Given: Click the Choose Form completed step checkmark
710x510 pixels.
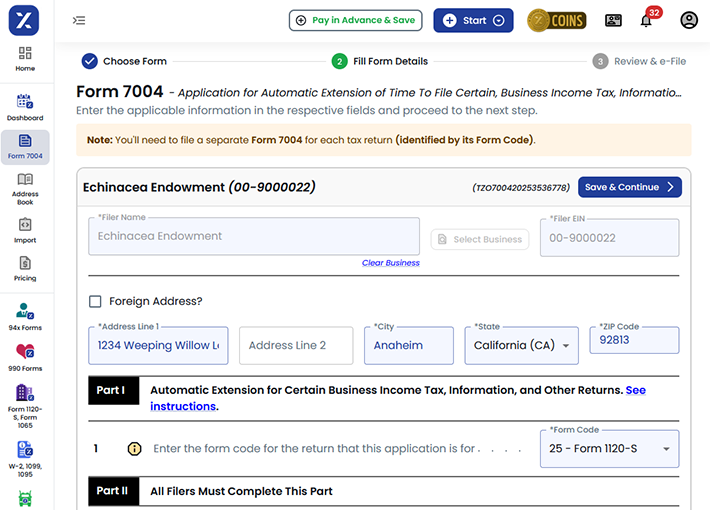Looking at the screenshot, I should click(x=90, y=61).
